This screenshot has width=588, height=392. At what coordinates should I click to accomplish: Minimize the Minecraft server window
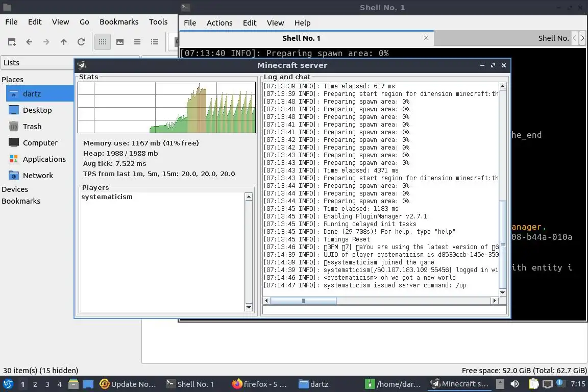tap(482, 65)
